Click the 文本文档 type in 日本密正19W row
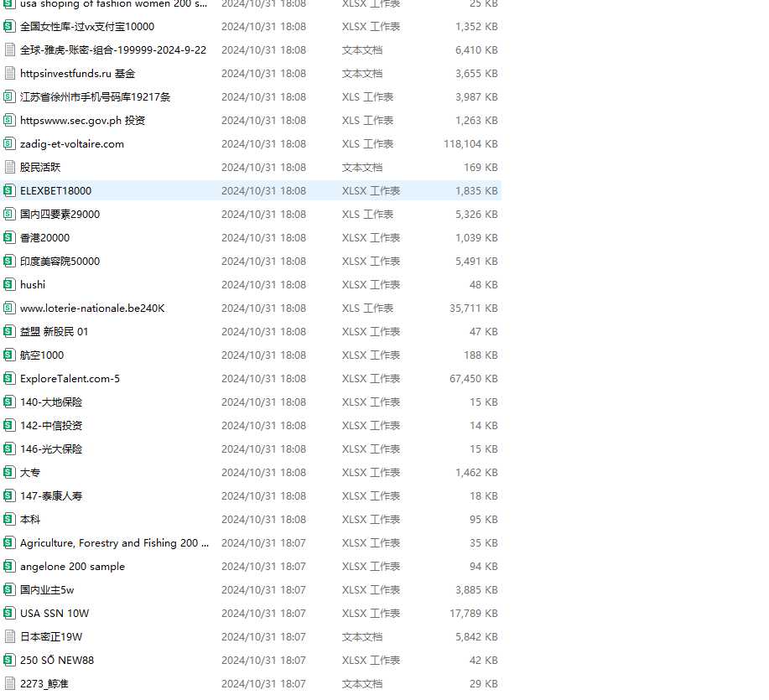This screenshot has height=700, width=769. 362,637
